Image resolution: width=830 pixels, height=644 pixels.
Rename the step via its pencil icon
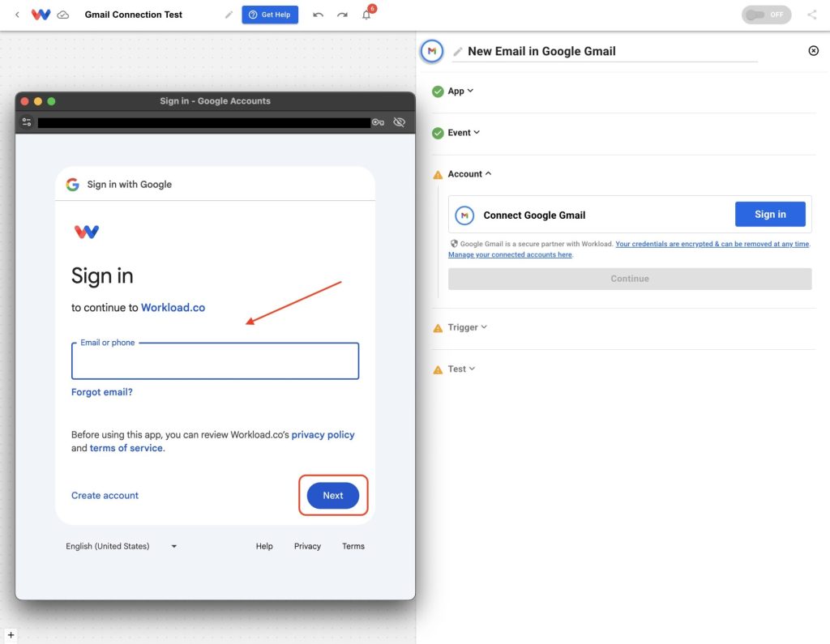pyautogui.click(x=458, y=51)
